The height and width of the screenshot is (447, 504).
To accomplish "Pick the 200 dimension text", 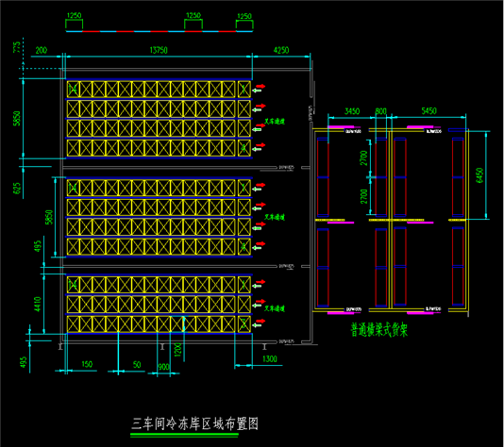I will point(42,50).
